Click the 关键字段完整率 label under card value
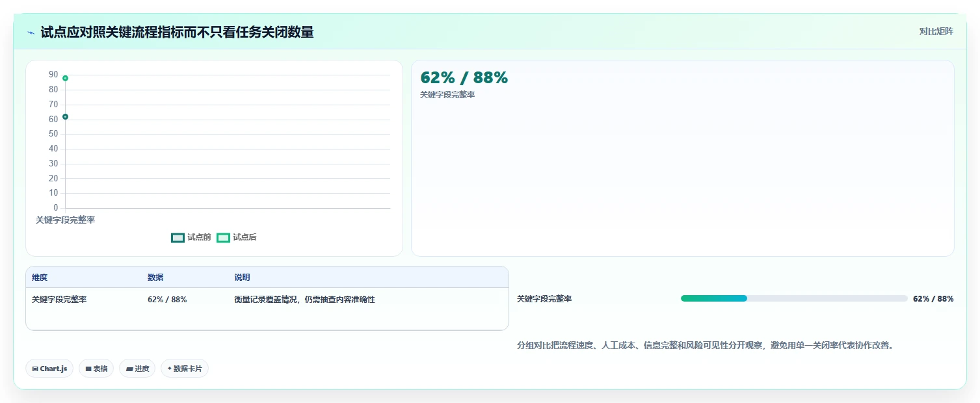Image resolution: width=980 pixels, height=403 pixels. pyautogui.click(x=447, y=95)
